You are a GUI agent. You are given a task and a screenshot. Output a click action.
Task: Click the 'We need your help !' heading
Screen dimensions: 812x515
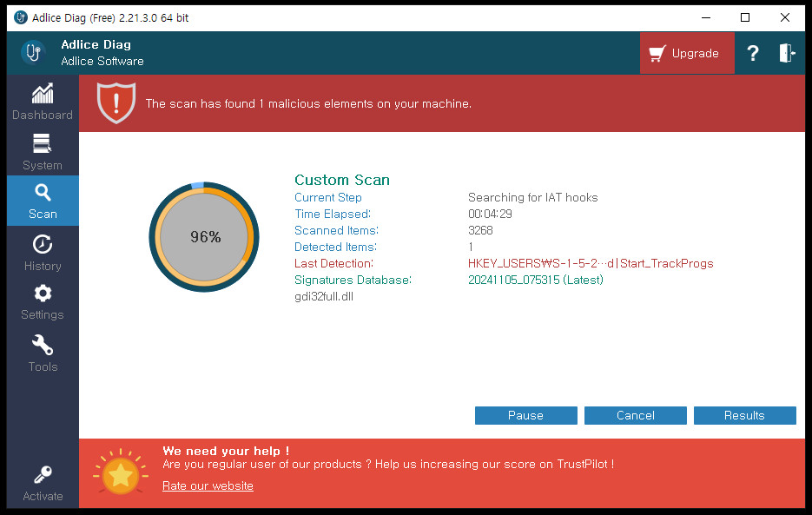click(226, 451)
